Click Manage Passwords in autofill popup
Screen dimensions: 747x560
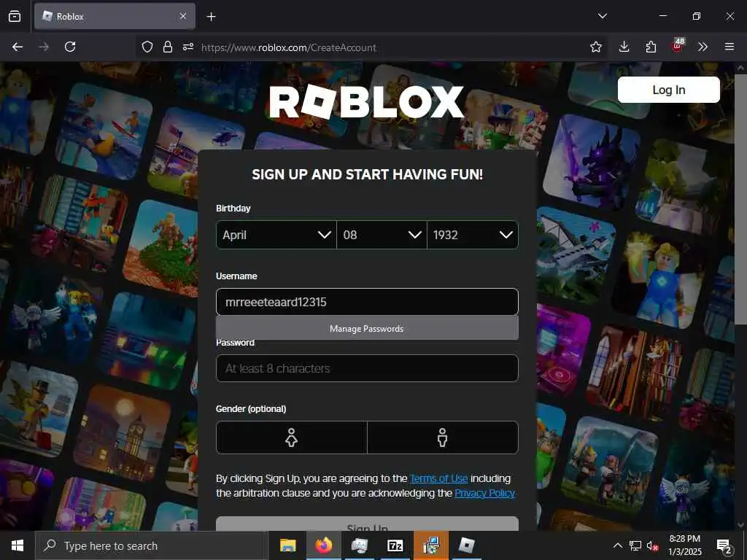(368, 328)
